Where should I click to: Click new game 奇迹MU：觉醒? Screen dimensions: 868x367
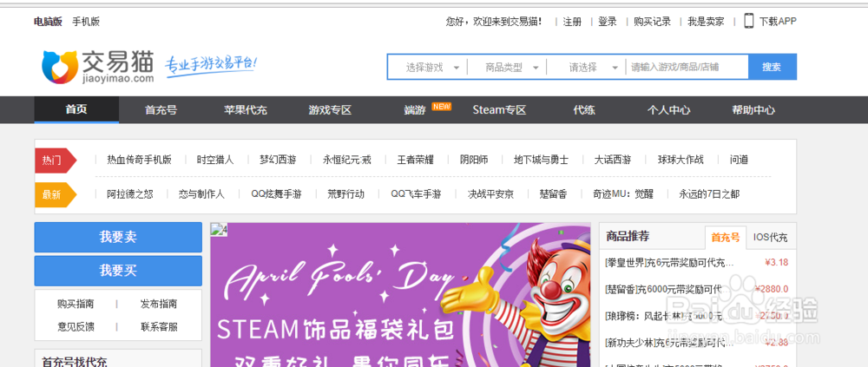pyautogui.click(x=622, y=194)
